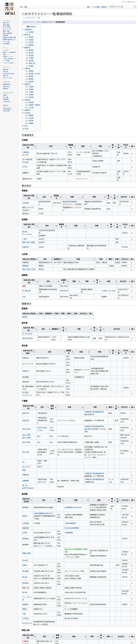
Task: Open 恒心綜合法律事務所 link
Action: pos(72,528)
